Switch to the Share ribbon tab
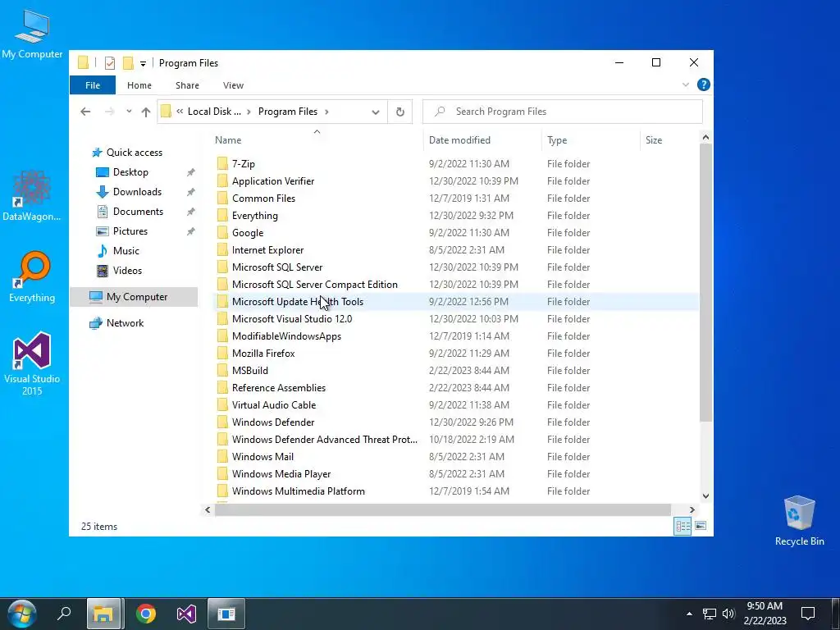The image size is (840, 630). pyautogui.click(x=187, y=85)
